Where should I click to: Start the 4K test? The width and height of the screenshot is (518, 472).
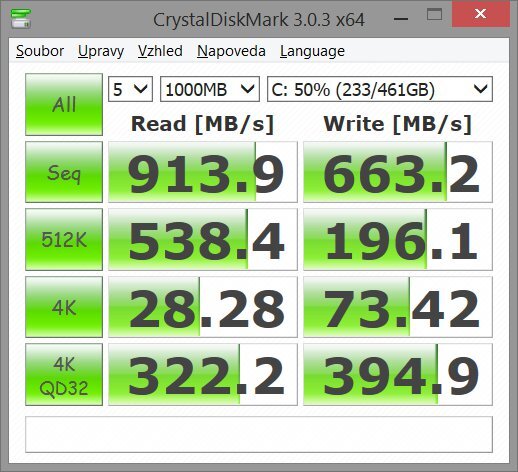(x=64, y=307)
